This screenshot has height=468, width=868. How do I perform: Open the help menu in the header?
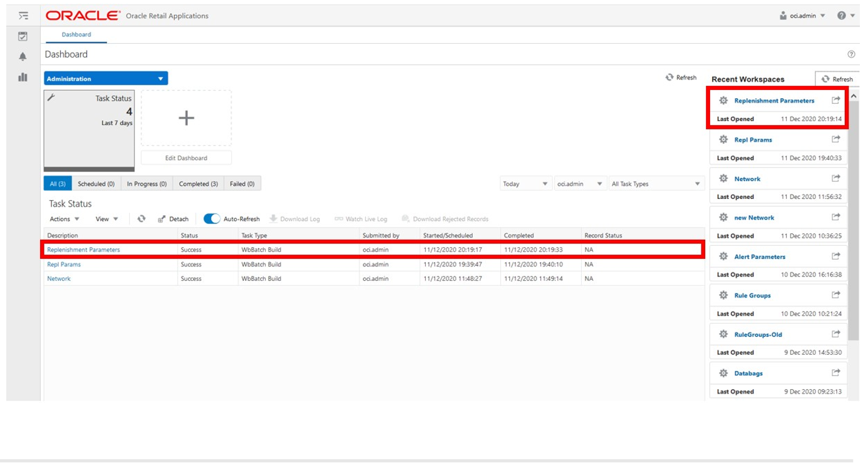[x=845, y=16]
